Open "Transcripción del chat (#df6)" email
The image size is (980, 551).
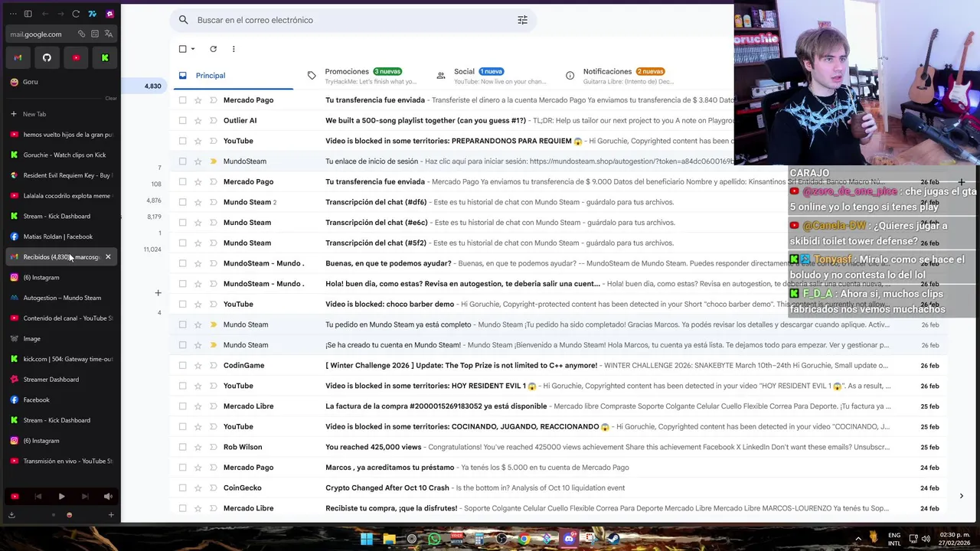pyautogui.click(x=559, y=202)
